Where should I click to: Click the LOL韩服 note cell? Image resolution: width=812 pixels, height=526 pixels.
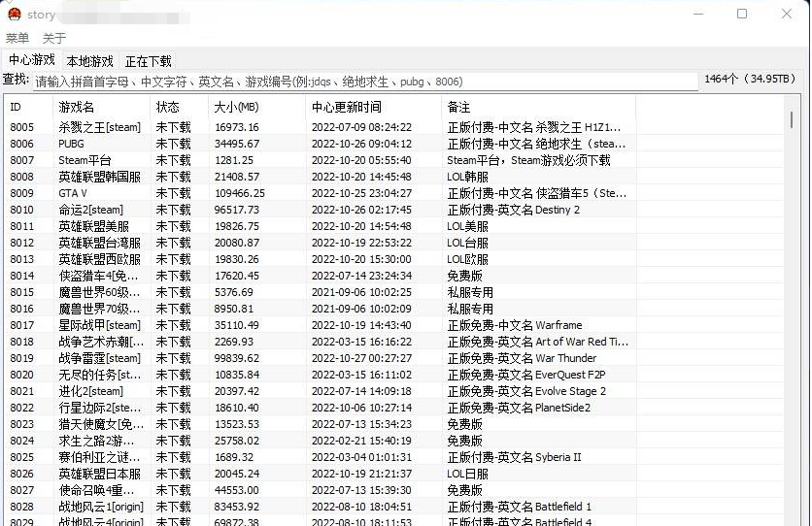tap(467, 177)
